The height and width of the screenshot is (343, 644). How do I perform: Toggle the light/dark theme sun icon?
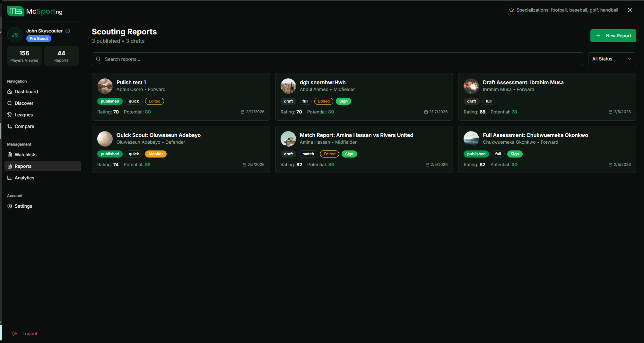[630, 10]
